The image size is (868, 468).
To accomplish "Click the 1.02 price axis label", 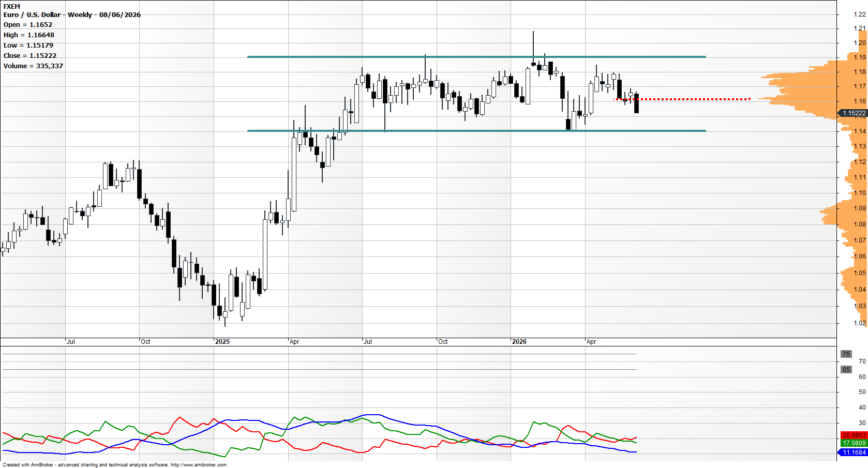I will click(860, 323).
